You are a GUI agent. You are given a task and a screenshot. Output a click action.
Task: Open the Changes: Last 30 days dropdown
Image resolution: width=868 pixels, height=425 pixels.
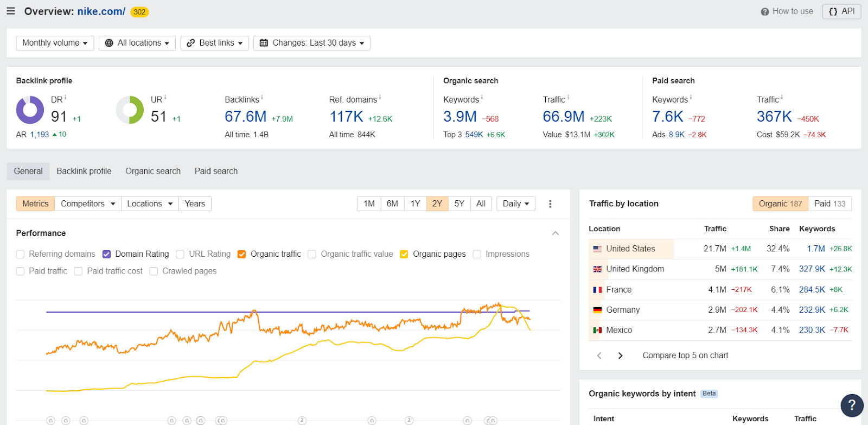point(312,43)
